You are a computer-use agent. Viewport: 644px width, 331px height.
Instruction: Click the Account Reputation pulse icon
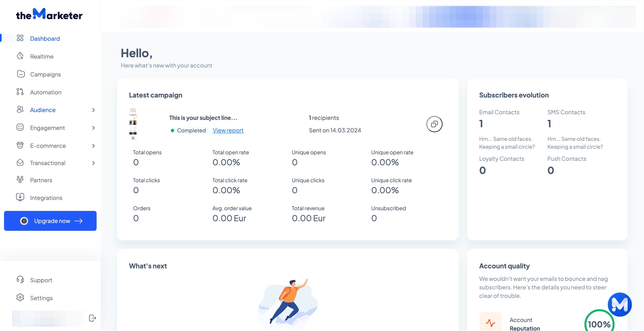point(490,323)
